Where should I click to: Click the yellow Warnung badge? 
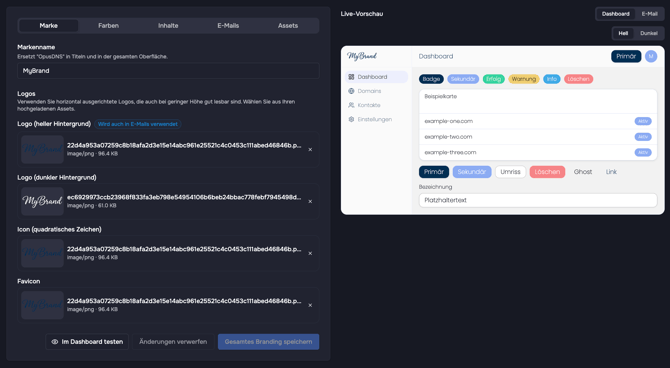point(524,79)
